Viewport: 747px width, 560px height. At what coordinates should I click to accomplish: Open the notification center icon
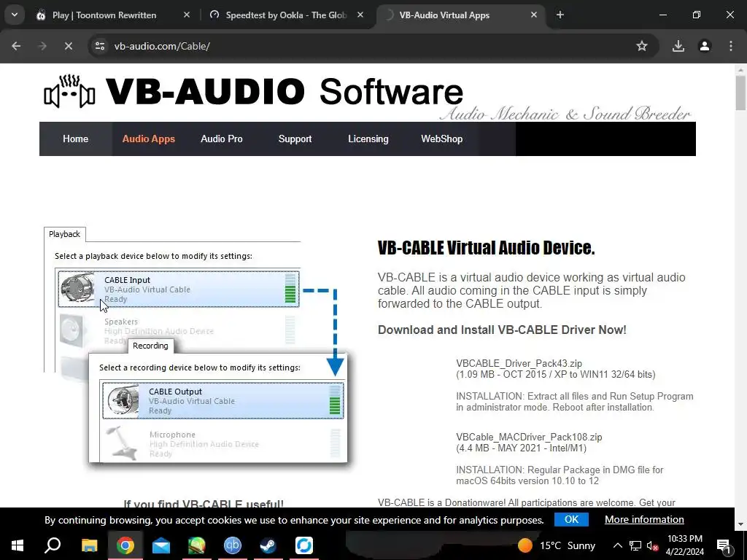[x=723, y=545]
